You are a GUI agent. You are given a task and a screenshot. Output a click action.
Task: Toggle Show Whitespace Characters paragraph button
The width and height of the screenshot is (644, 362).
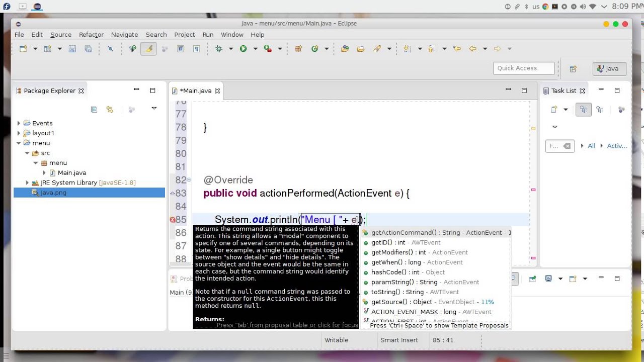point(197,49)
